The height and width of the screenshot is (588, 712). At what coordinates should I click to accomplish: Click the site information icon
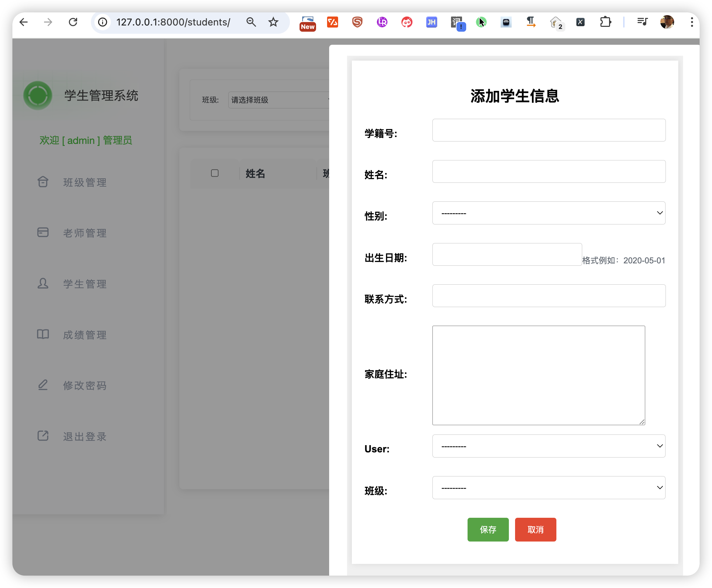(103, 22)
